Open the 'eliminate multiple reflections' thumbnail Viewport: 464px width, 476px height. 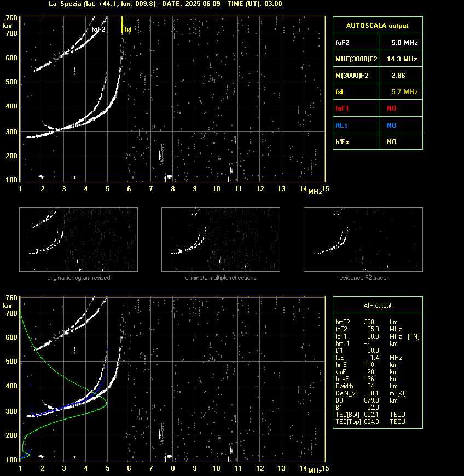221,239
